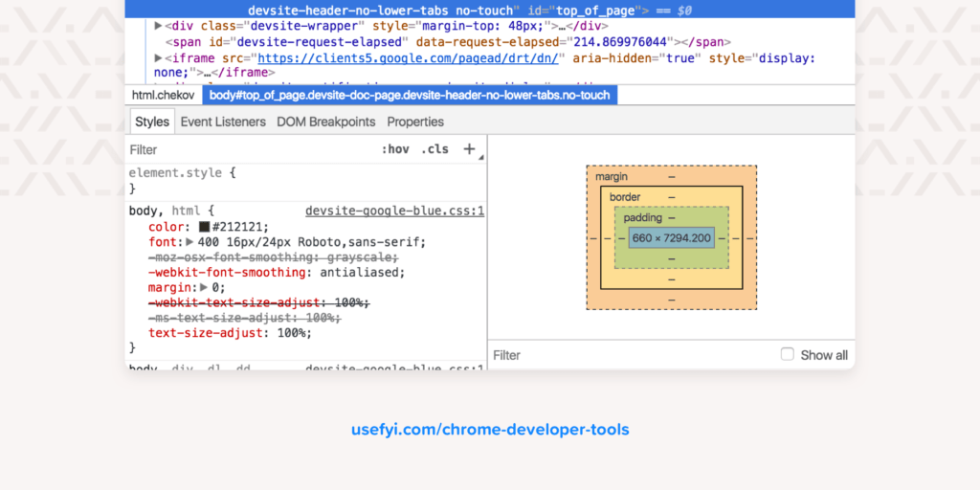Open the devsite-google-blue.css:1 source link
The width and height of the screenshot is (980, 490).
click(x=395, y=212)
